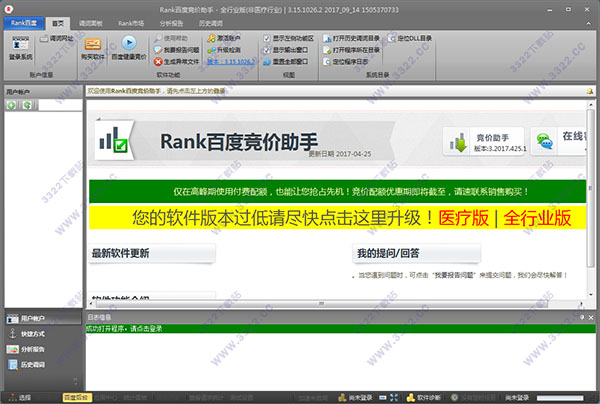The image size is (600, 404).
Task: Switch to the 调阅面板 ribbon tab
Action: (x=90, y=23)
